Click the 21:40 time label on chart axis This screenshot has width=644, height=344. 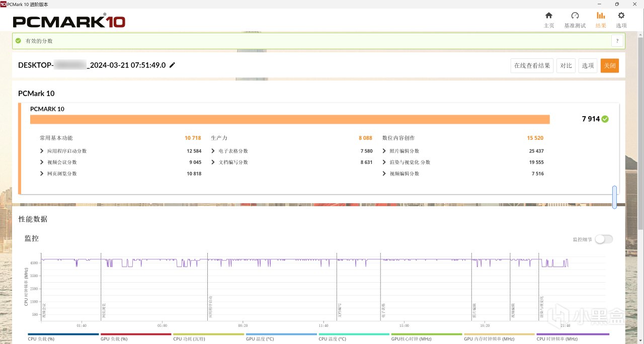pos(565,325)
